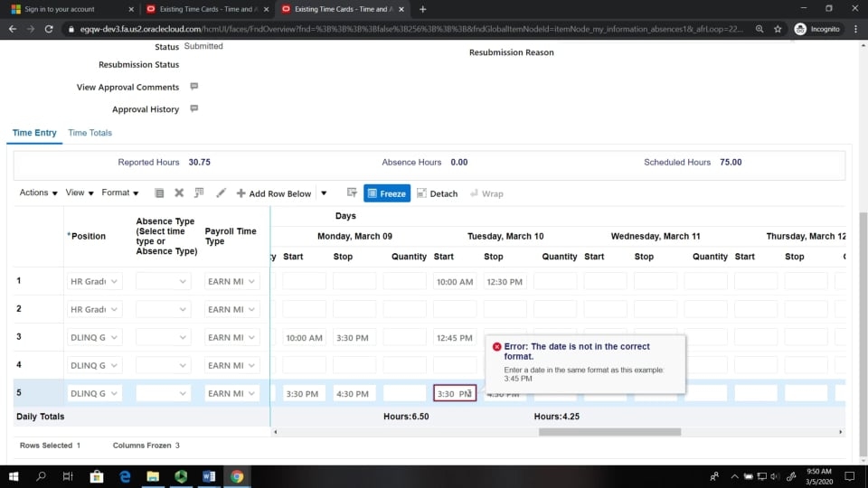Open File Explorer from taskbar
This screenshot has width=868, height=488.
153,476
